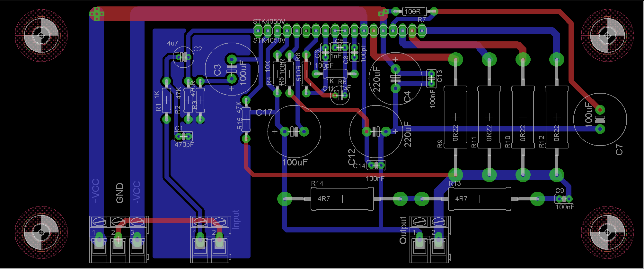Viewport: 644px width, 269px height.
Task: Click the -VCC silkscreen label
Action: point(137,192)
